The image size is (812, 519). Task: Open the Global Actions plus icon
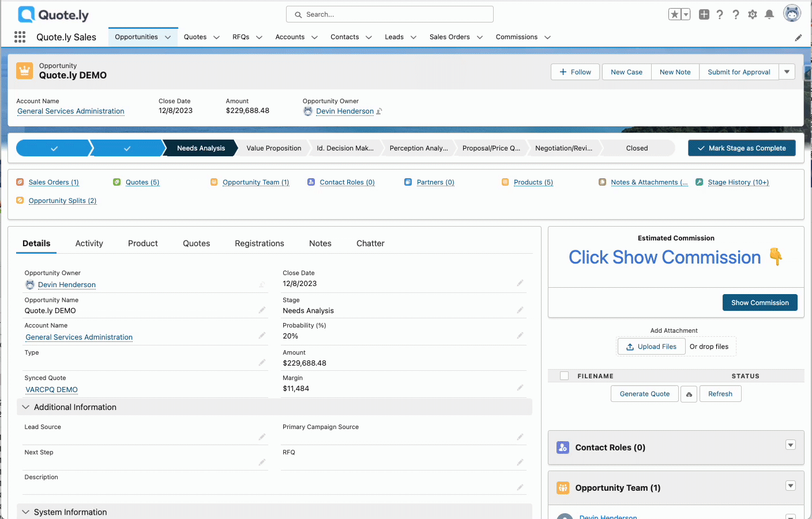pyautogui.click(x=704, y=14)
